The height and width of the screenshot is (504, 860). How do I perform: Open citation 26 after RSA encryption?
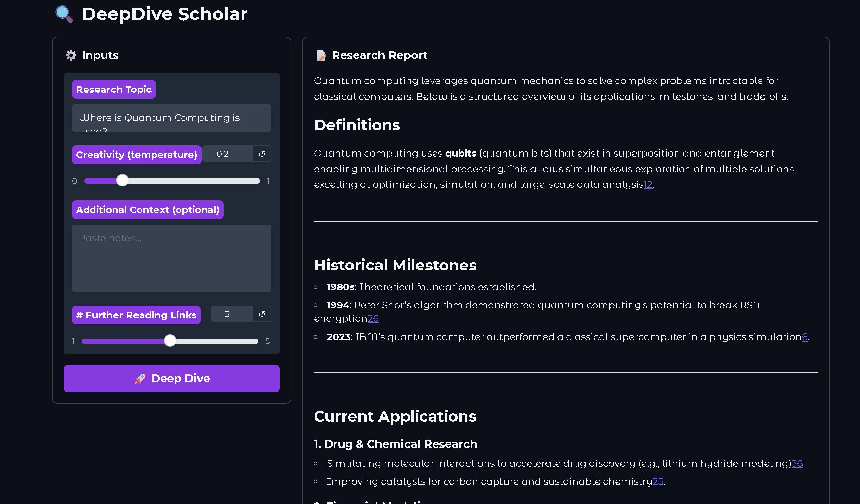pos(373,319)
